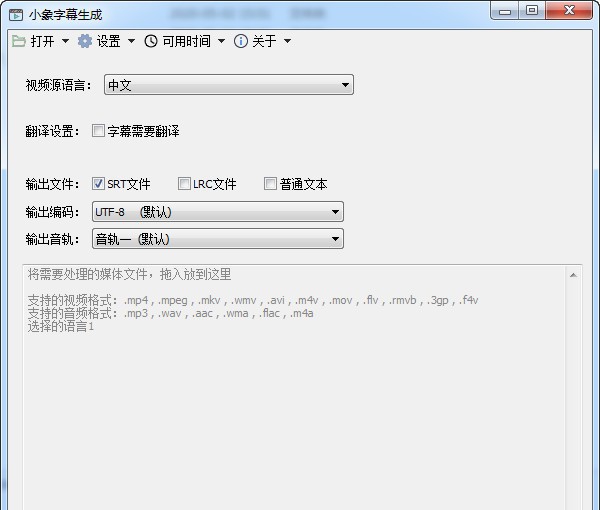Expand the arrow next to 关于
The height and width of the screenshot is (510, 600).
click(287, 41)
